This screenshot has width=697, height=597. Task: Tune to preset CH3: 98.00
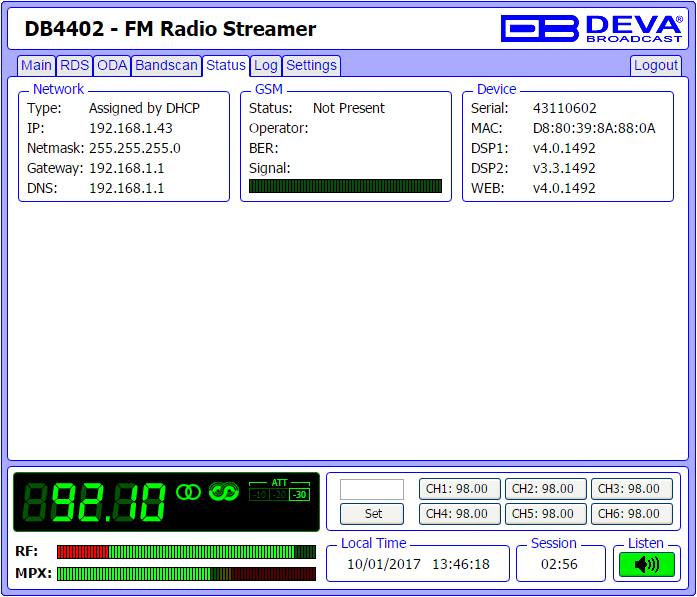tap(632, 489)
